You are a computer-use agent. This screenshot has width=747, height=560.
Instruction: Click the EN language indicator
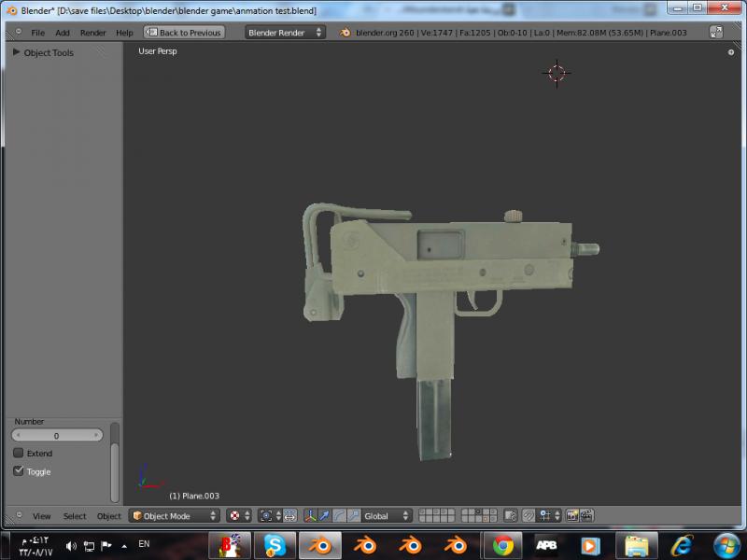(x=144, y=543)
